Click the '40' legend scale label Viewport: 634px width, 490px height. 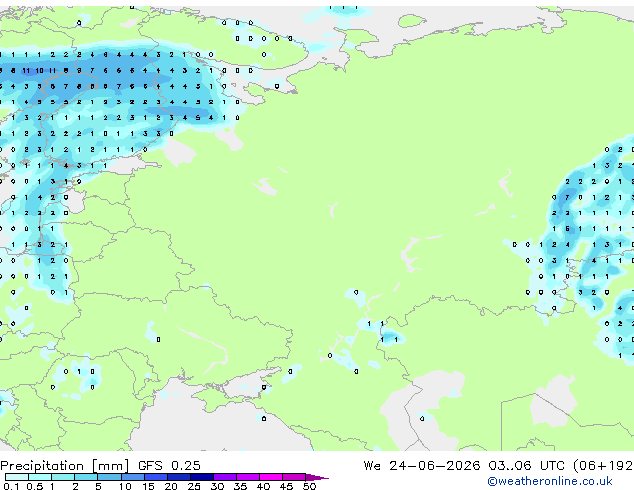(263, 486)
